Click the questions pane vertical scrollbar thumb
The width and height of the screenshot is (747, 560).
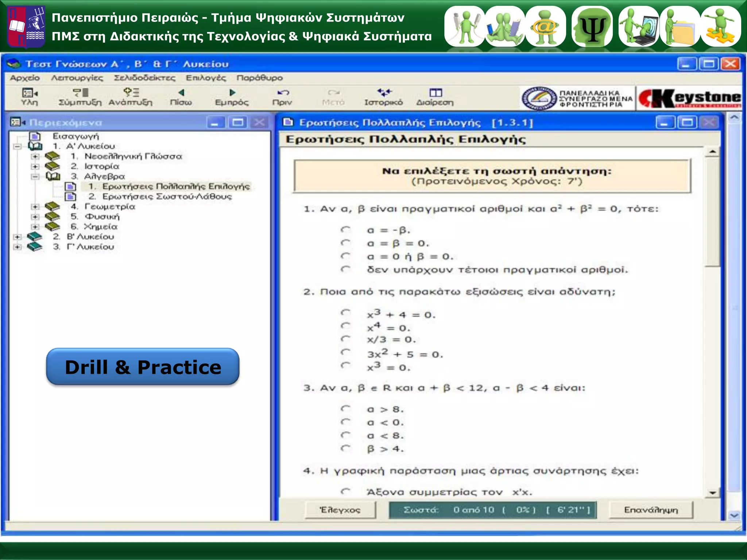click(x=712, y=211)
